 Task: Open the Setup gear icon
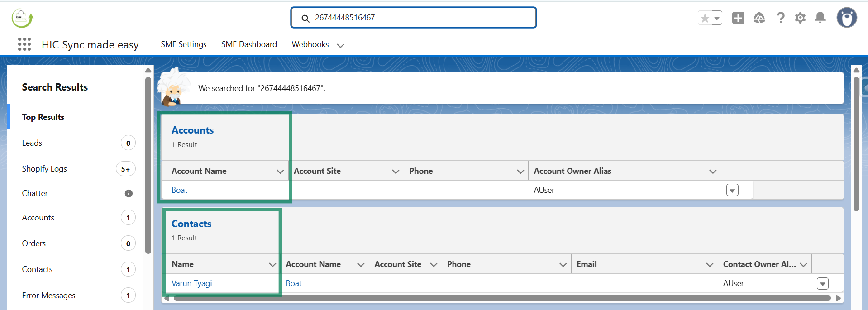[x=800, y=18]
